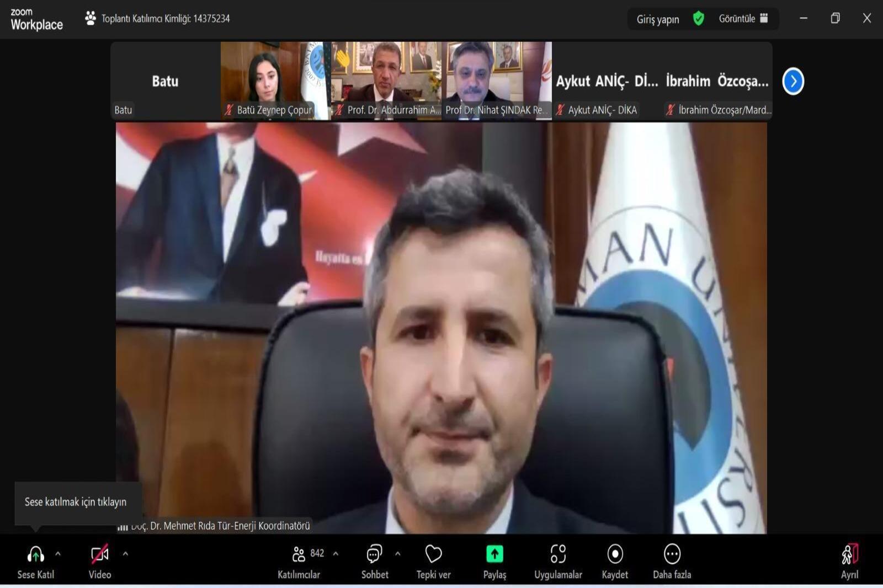The height and width of the screenshot is (588, 883).
Task: Toggle the Video camera on
Action: coord(100,554)
